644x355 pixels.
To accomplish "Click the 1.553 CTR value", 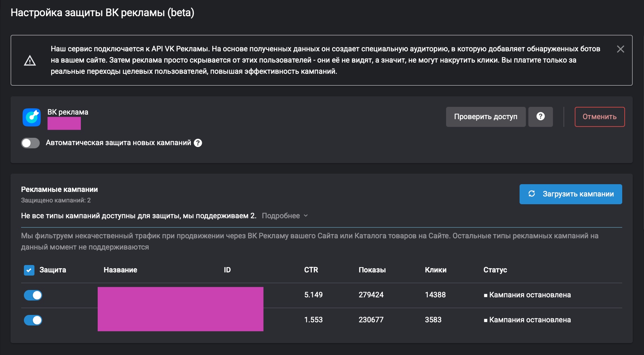I will (x=313, y=320).
